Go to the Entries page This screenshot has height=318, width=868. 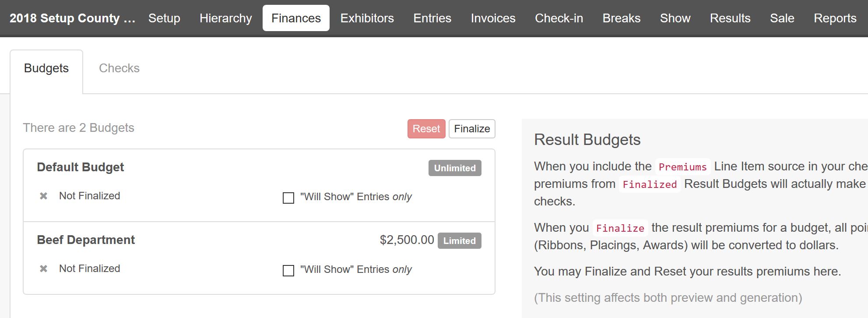pyautogui.click(x=432, y=18)
